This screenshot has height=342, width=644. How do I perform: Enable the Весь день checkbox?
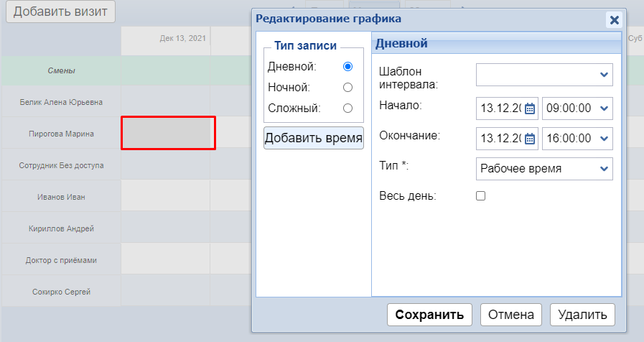tap(481, 195)
